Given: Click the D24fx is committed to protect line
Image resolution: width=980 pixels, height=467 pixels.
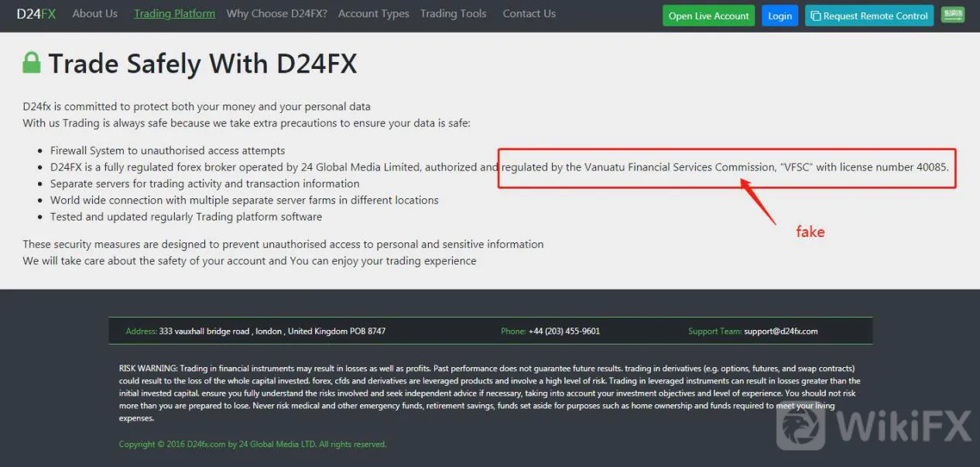Looking at the screenshot, I should point(197,107).
